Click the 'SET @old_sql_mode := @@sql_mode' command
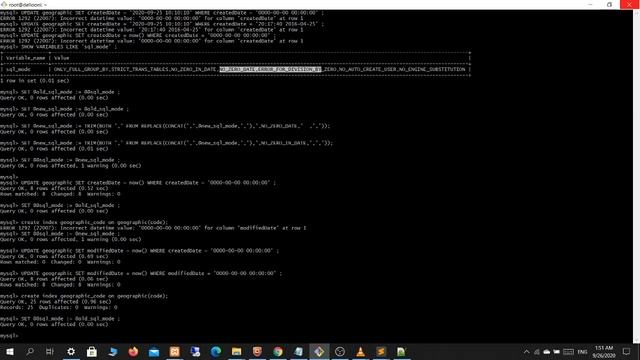This screenshot has height=360, width=640. [x=70, y=92]
